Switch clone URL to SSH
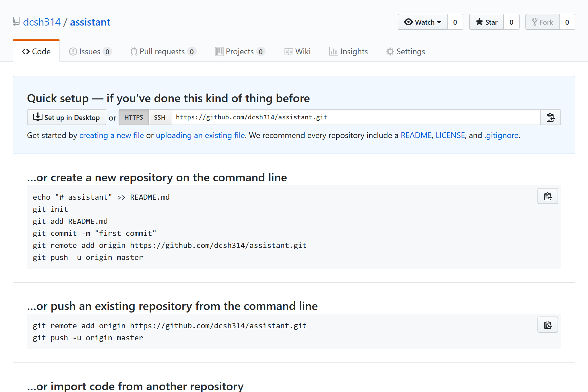Screen dimensions: 588x392 coord(160,117)
